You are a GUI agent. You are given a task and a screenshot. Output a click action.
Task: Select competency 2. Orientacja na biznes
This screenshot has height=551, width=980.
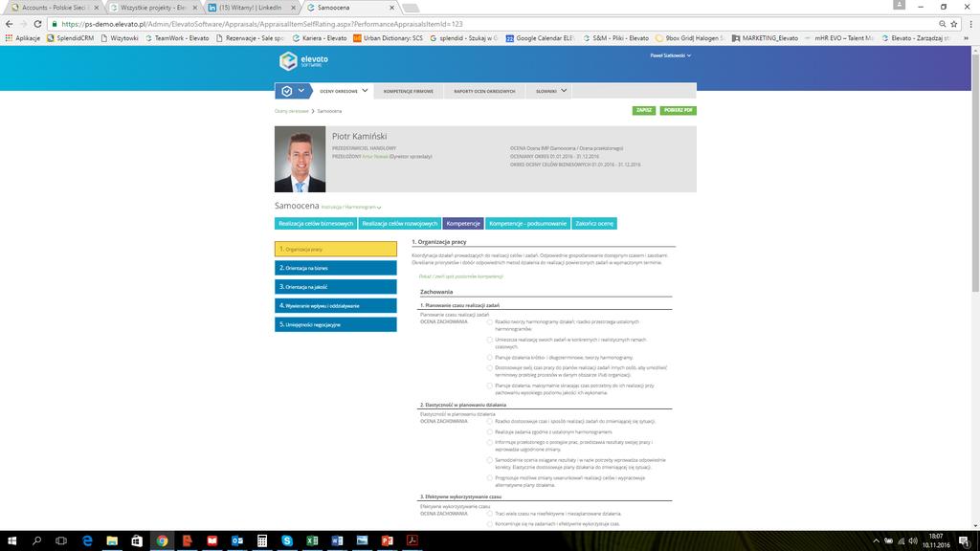336,268
